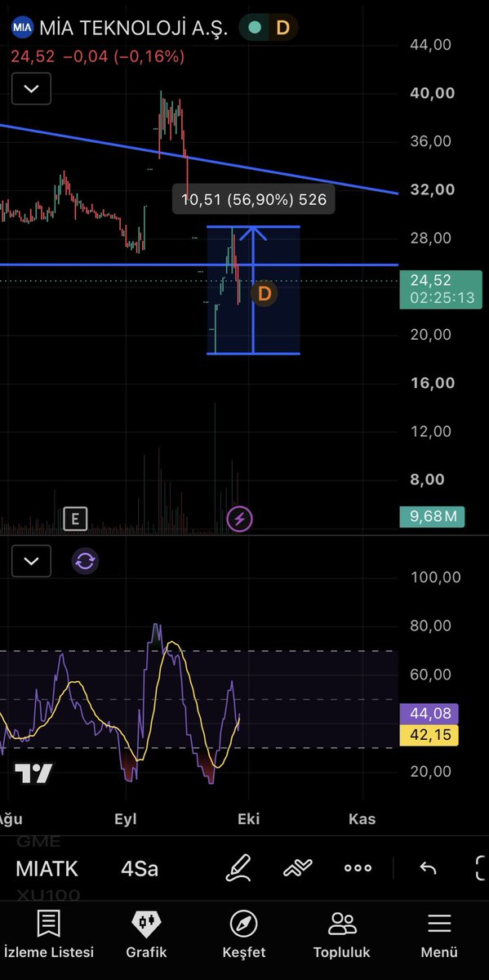489x980 pixels.
Task: Tap the measurement label 10,51 (56,90%) 526
Action: point(253,199)
